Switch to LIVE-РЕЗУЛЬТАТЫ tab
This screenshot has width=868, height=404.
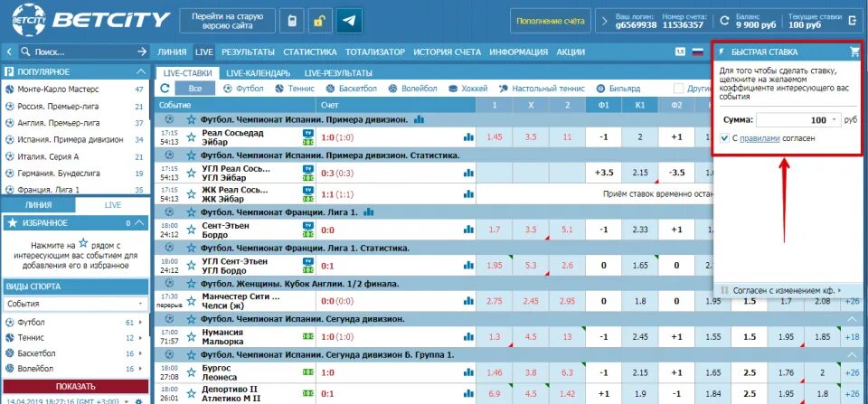click(338, 73)
